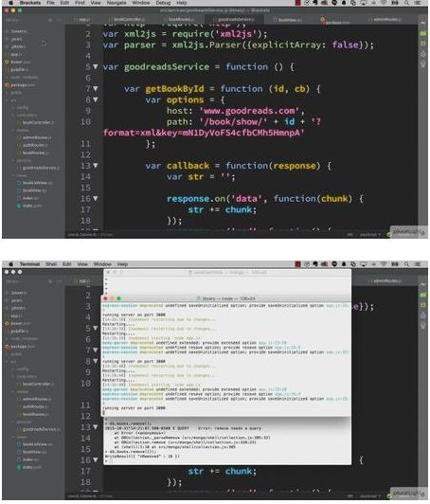Open the Terminal app menu in menu bar
Image resolution: width=430 pixels, height=504 pixels.
pos(29,264)
